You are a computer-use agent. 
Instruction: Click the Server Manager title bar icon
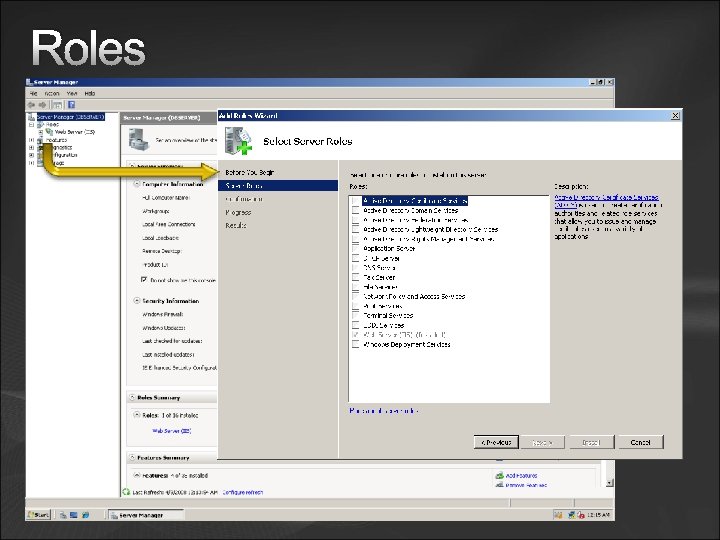pos(30,82)
